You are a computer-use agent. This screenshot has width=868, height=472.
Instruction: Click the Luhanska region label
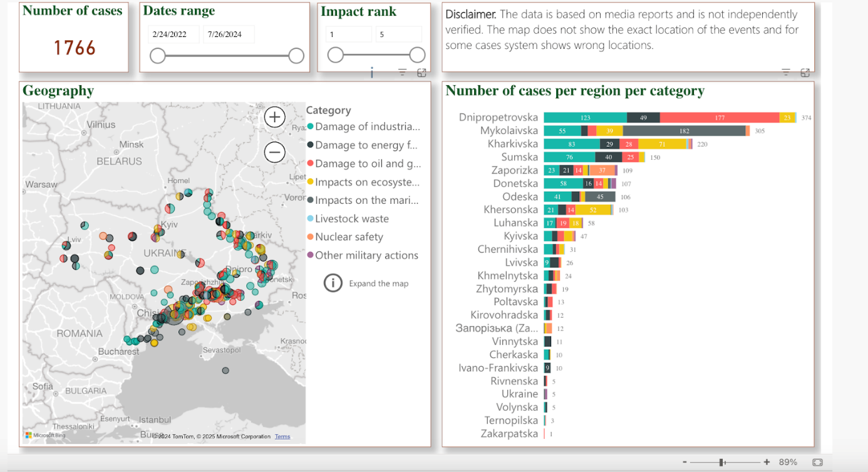pyautogui.click(x=515, y=223)
